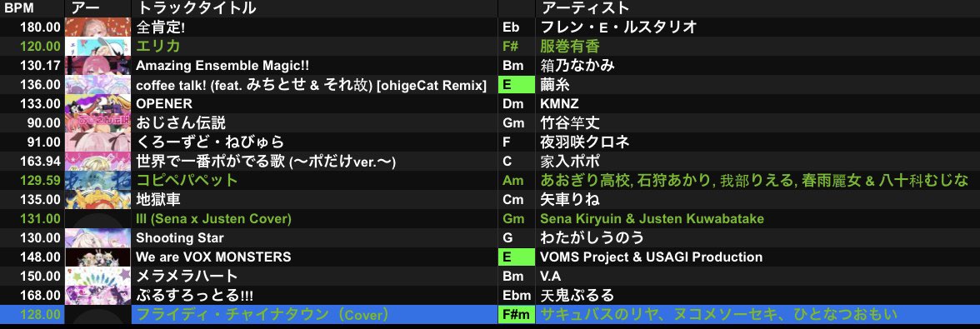Click artist 服巻有香

pyautogui.click(x=569, y=46)
